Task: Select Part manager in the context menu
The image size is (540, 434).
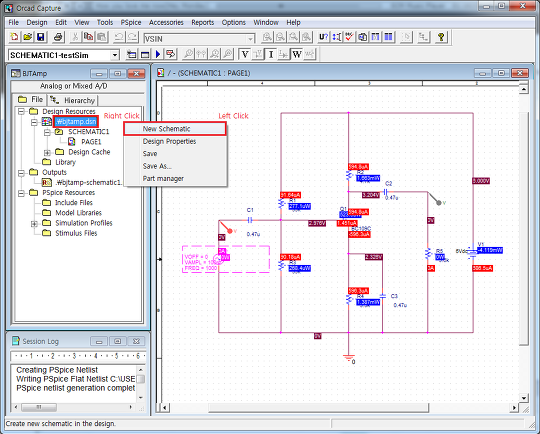Action: [175, 178]
